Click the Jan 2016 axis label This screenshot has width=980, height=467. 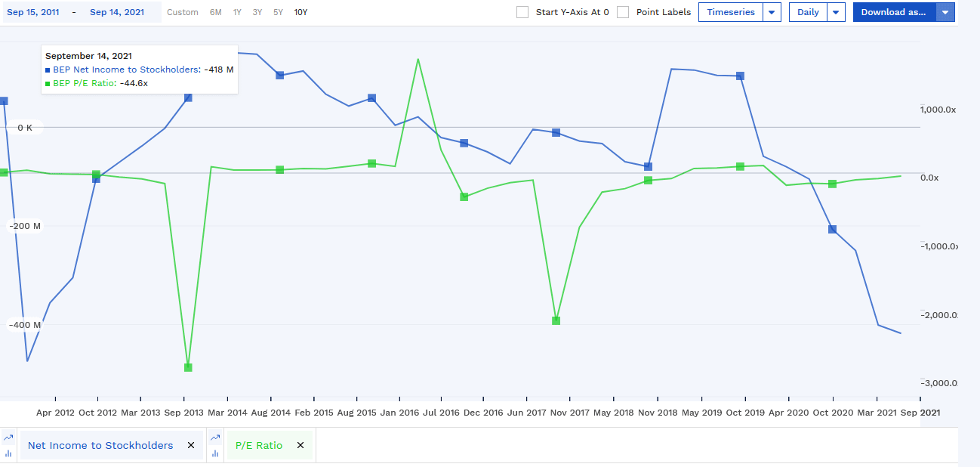[x=399, y=413]
